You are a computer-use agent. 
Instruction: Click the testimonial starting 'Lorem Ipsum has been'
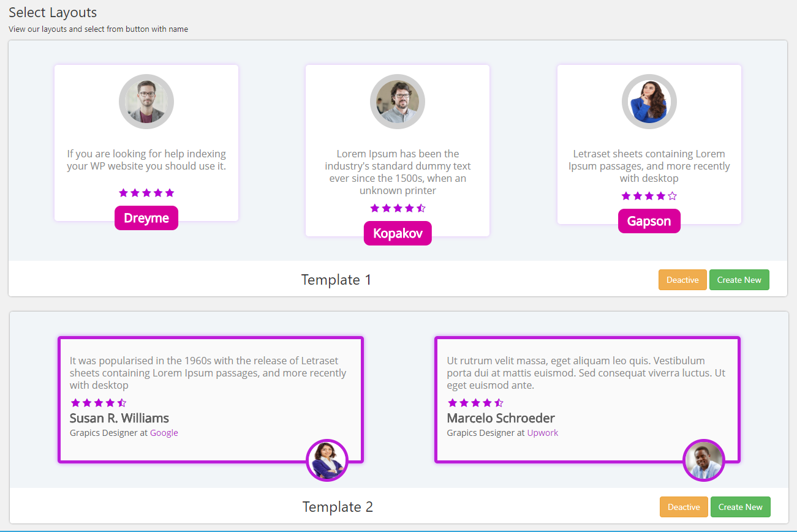pyautogui.click(x=398, y=172)
